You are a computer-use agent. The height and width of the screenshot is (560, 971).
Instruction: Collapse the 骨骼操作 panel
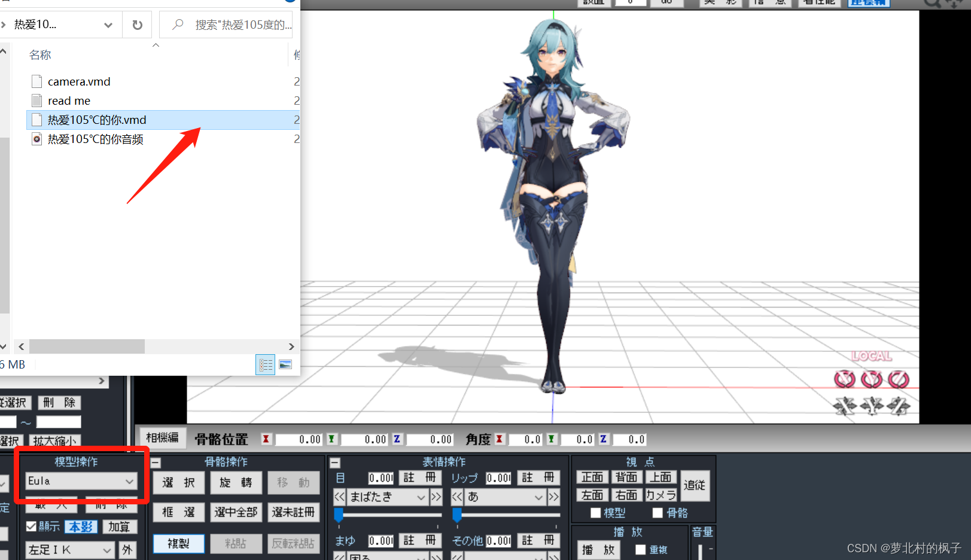[x=156, y=462]
